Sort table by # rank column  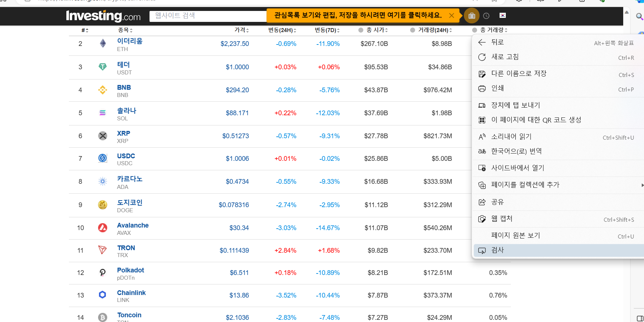tap(85, 30)
